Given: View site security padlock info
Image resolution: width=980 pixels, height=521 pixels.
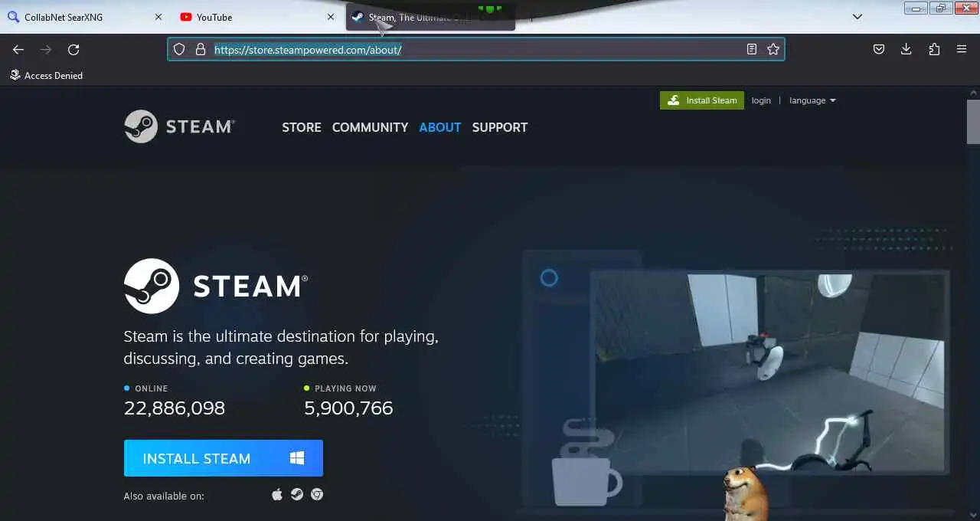Looking at the screenshot, I should tap(201, 49).
